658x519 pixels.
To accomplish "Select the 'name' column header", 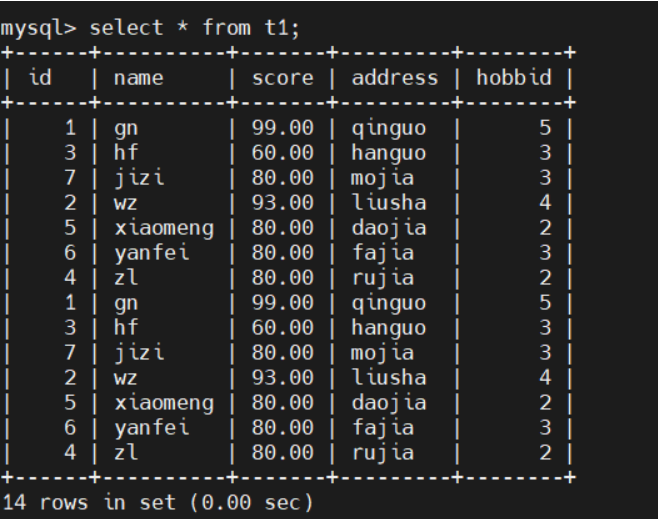I will pos(139,77).
